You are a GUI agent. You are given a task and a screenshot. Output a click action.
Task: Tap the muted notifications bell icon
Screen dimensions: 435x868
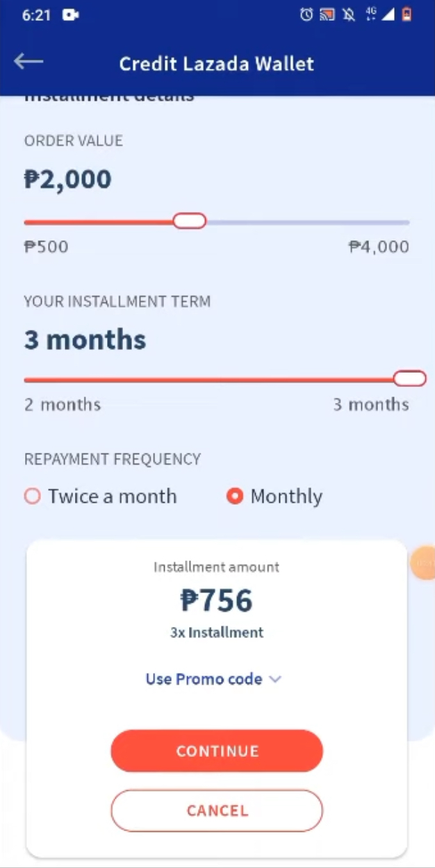coord(348,15)
